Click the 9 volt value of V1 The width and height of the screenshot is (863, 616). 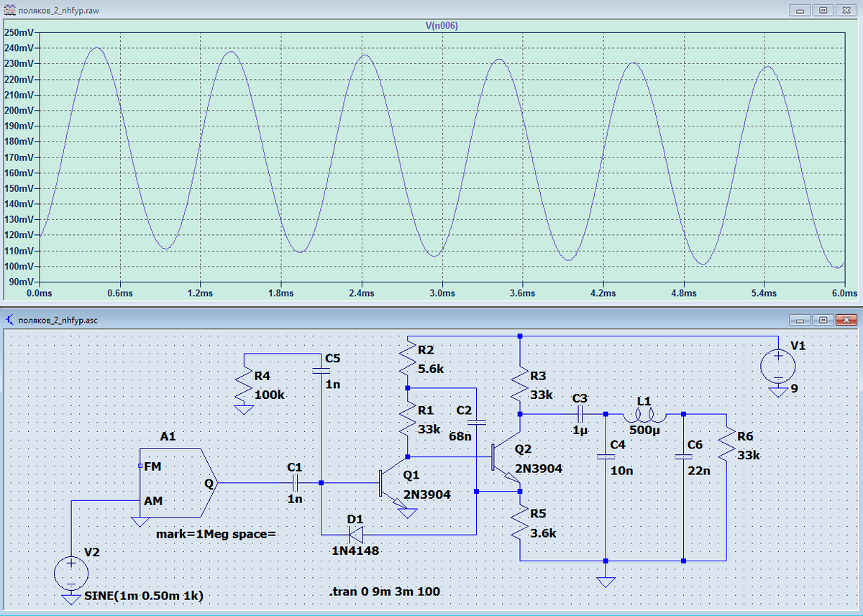(x=794, y=388)
